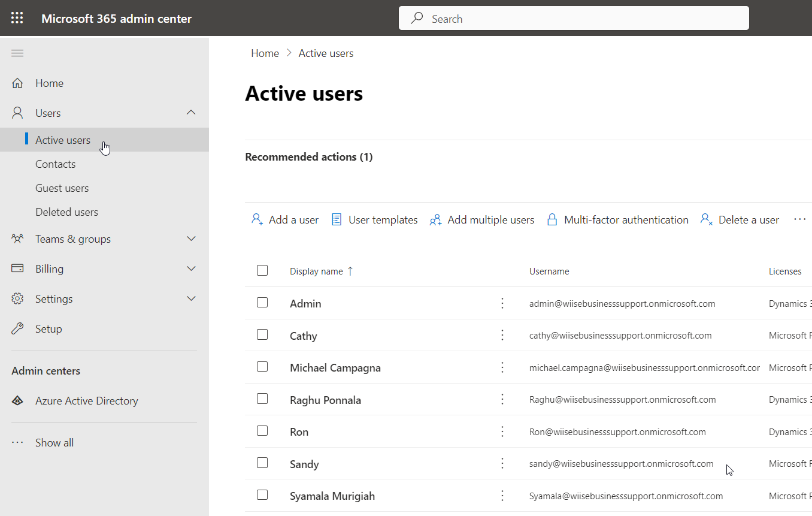
Task: Click the Licenses column header
Action: pos(785,271)
